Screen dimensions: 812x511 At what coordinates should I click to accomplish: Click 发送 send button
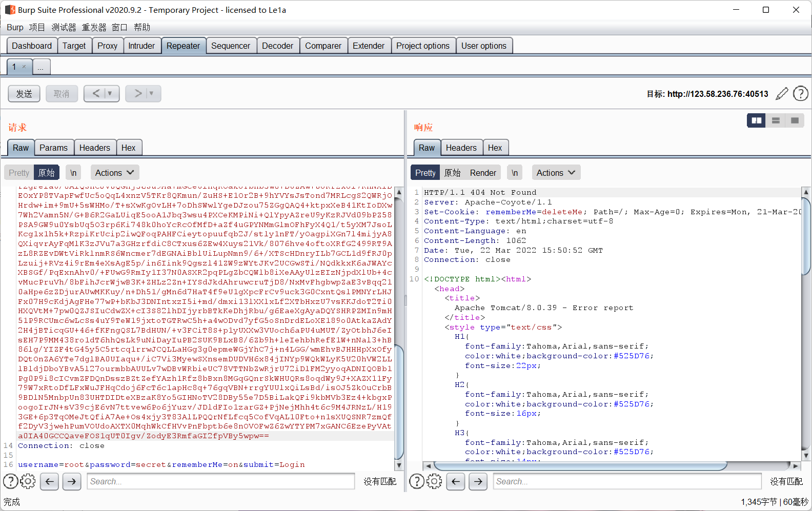(24, 93)
